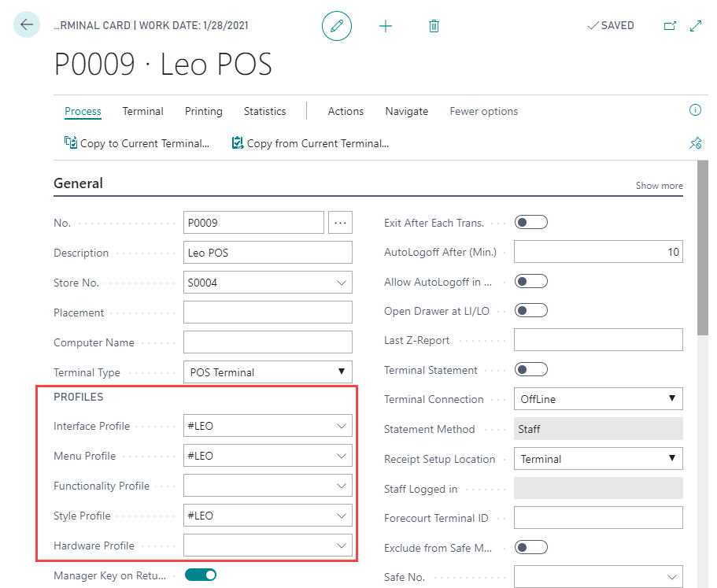Click the pin action bar icon
The width and height of the screenshot is (717, 588).
pos(695,143)
